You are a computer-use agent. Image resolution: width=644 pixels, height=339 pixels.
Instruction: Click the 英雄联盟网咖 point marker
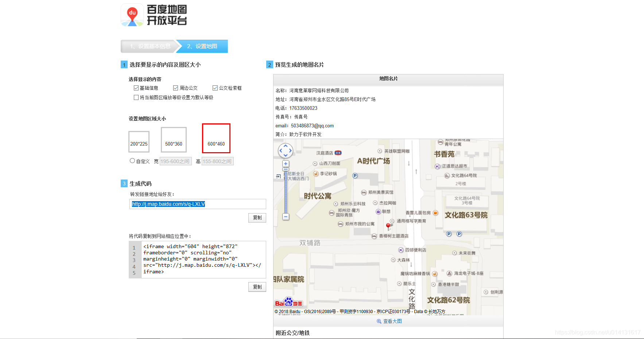(380, 151)
